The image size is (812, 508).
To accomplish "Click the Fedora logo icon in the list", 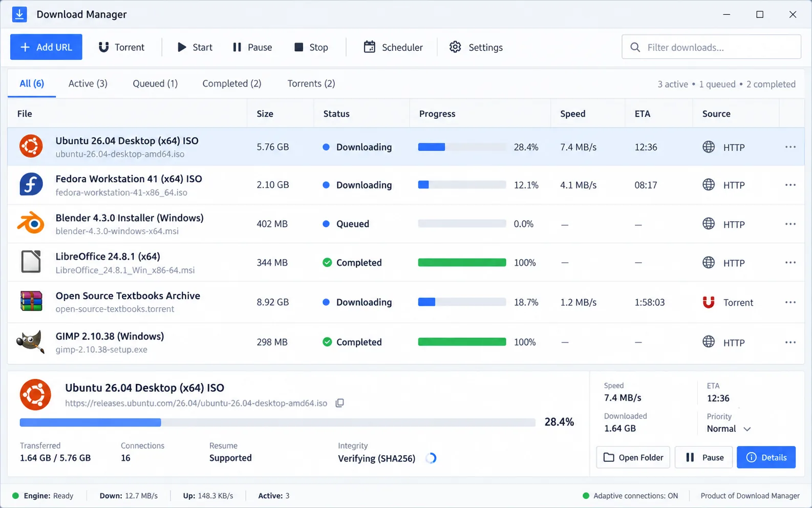I will pyautogui.click(x=31, y=184).
